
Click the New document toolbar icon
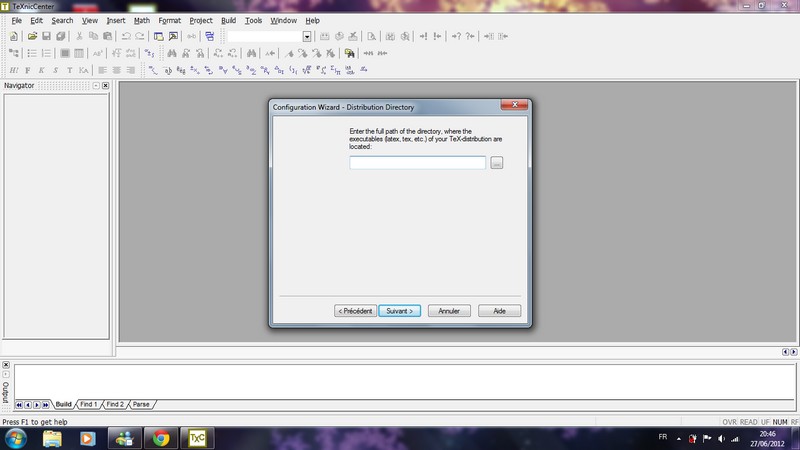coord(14,36)
